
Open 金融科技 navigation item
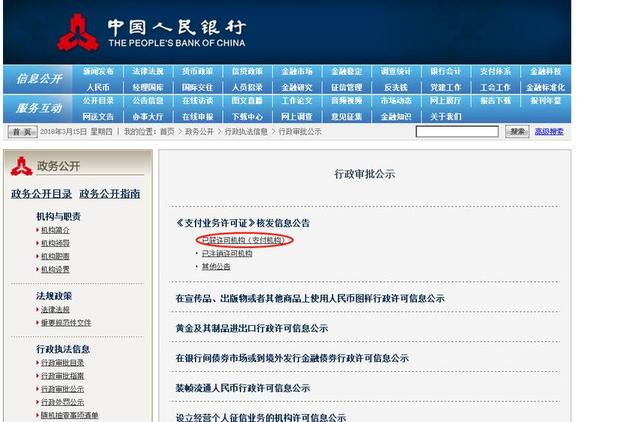[546, 71]
